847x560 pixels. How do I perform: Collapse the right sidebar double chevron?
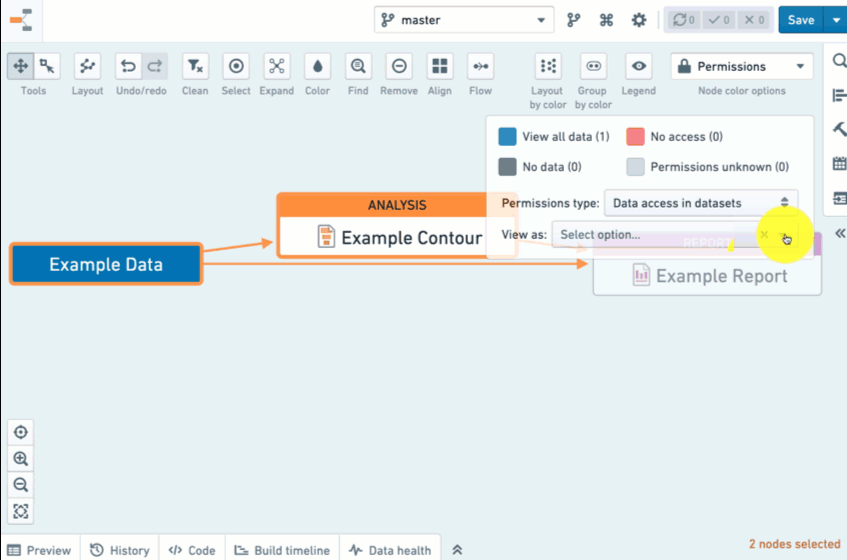click(839, 234)
